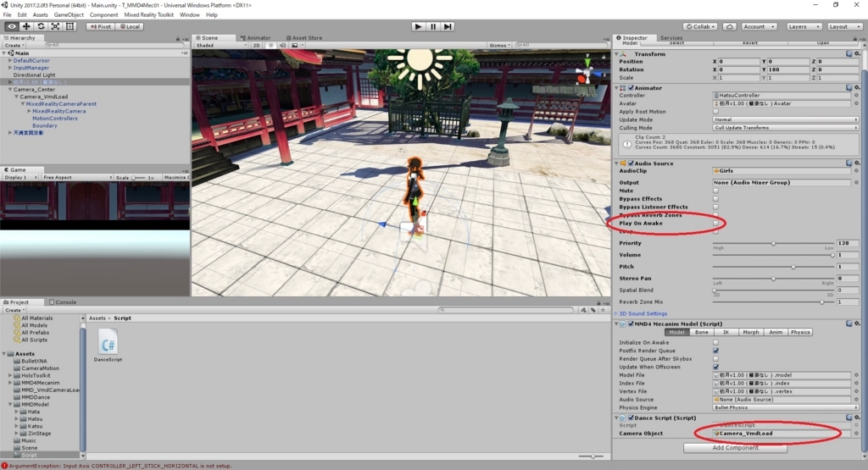Toggle the Local handle rotation button
Viewport: 868px width, 470px height.
click(130, 26)
